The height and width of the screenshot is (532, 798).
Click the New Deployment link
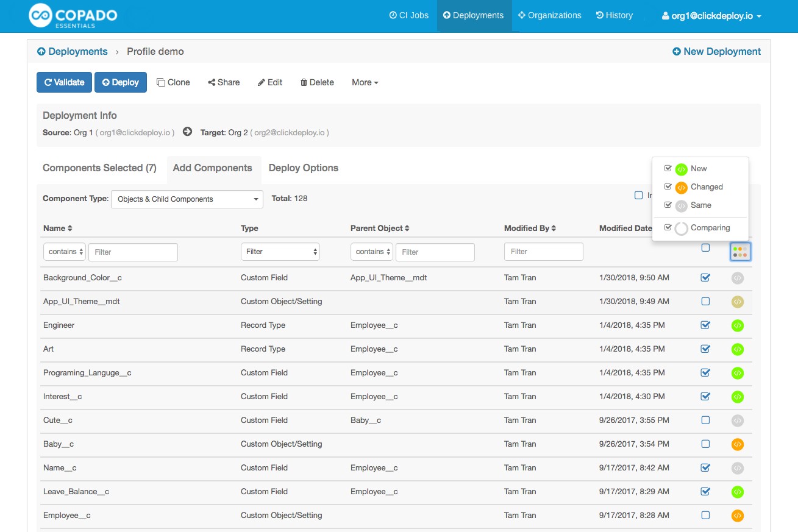coord(716,52)
